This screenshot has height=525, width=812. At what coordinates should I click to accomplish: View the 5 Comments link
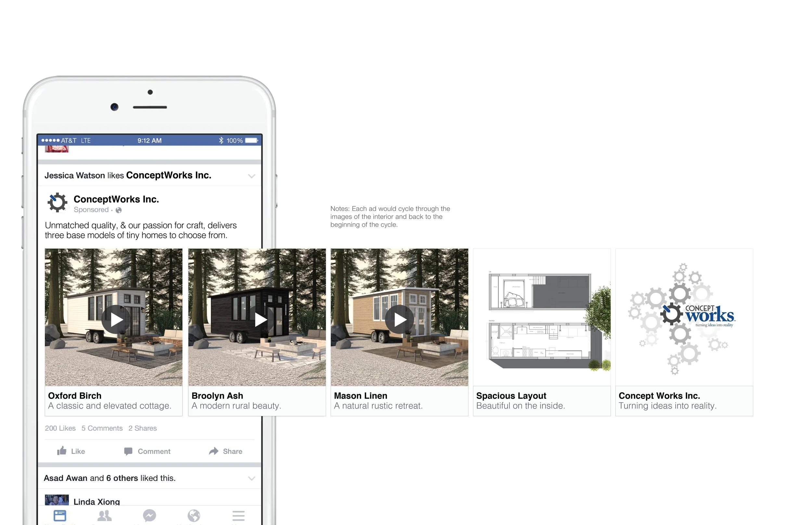tap(102, 428)
